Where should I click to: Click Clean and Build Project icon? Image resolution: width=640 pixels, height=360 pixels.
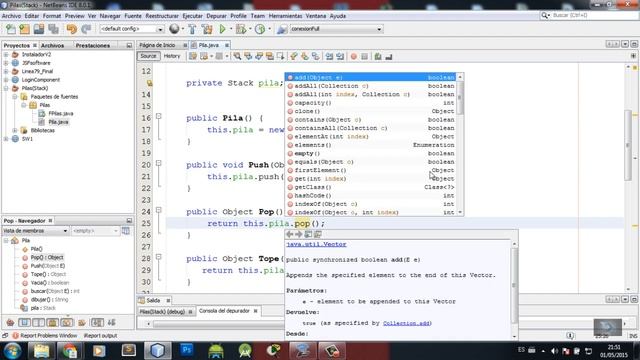tap(207, 29)
